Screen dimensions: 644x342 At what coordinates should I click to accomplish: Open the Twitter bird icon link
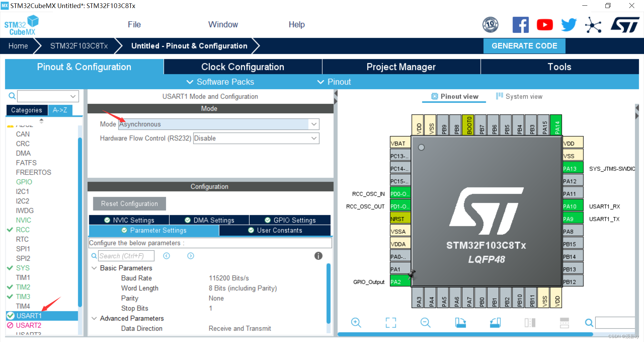[x=569, y=25]
